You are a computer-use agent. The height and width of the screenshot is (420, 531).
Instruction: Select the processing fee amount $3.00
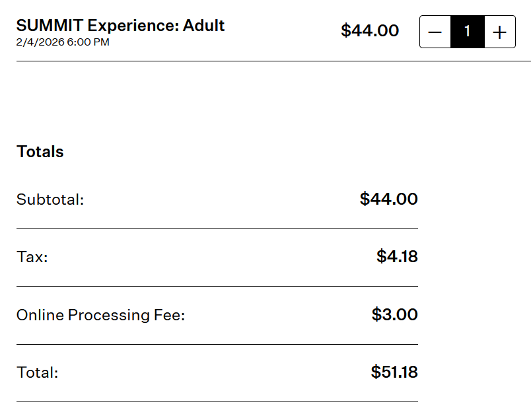(394, 314)
